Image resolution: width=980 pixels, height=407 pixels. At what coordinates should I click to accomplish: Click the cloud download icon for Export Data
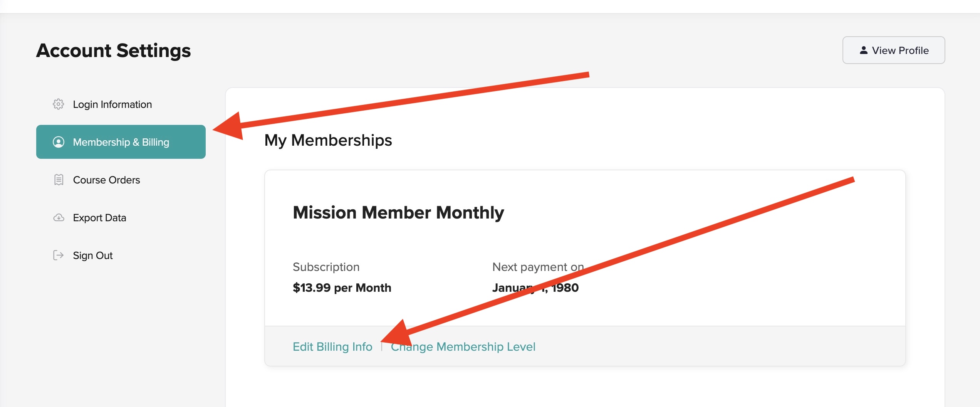(x=59, y=217)
